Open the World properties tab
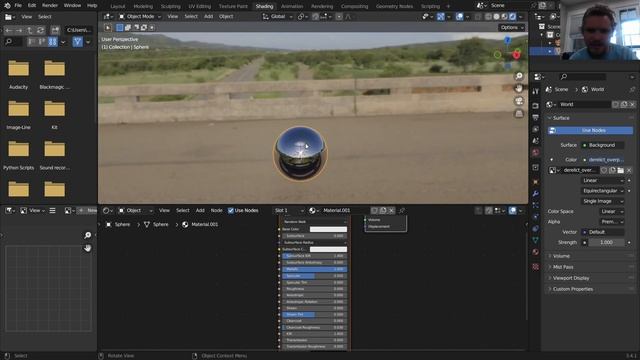The height and width of the screenshot is (360, 640). [x=536, y=153]
